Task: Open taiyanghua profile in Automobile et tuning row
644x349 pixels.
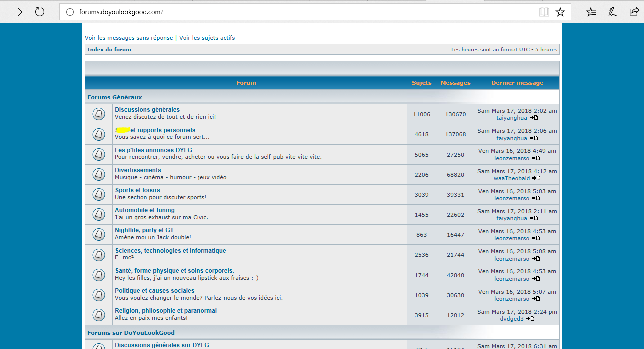Action: click(512, 218)
